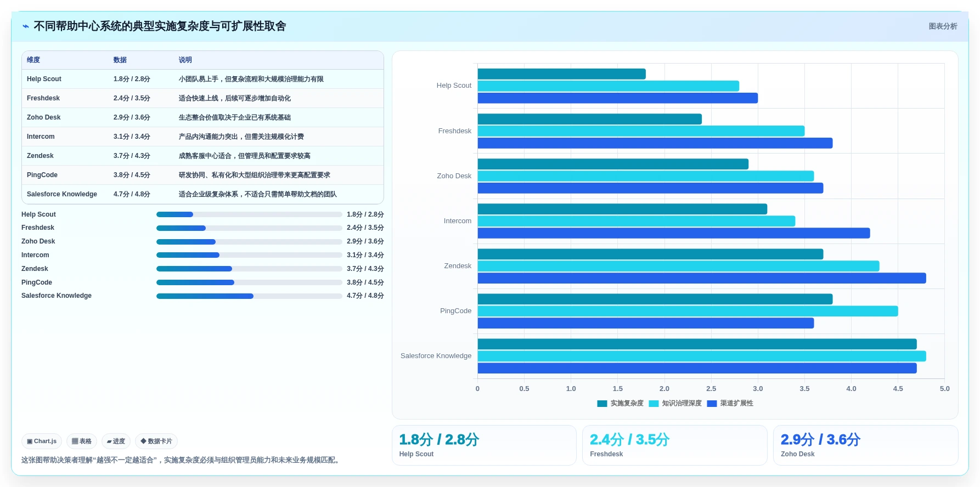Select the Intercom table row name
The image size is (980, 487).
tap(41, 137)
